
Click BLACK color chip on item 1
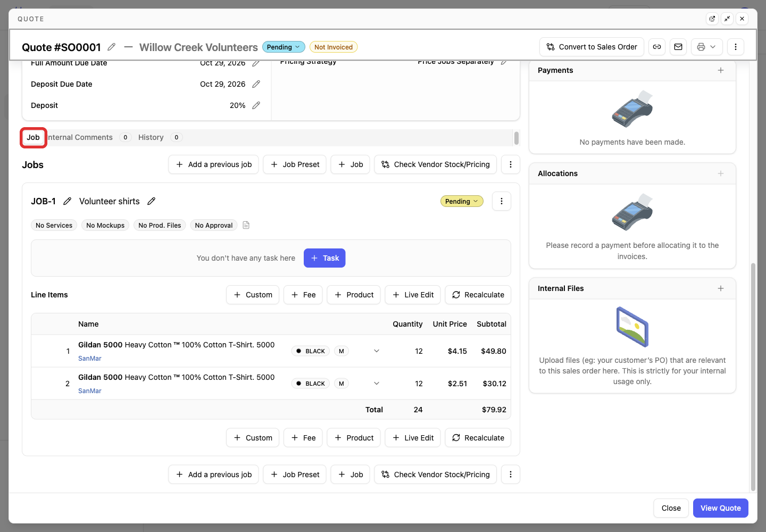tap(311, 351)
